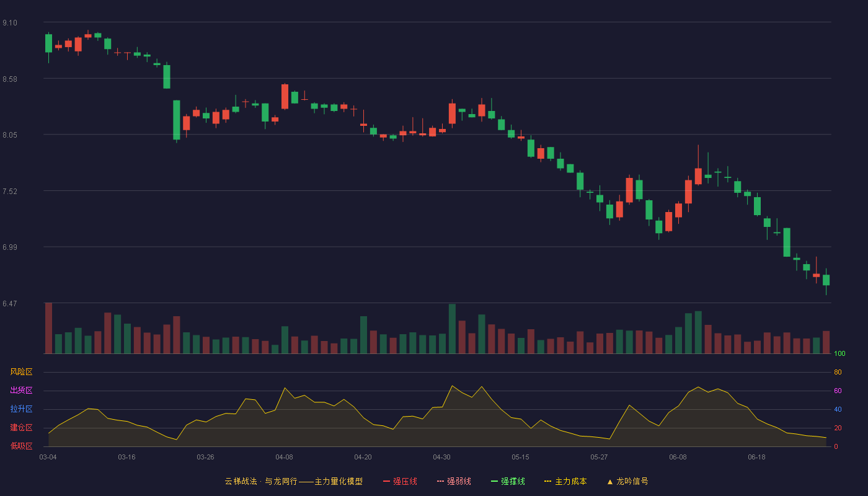Select the volume bar above the 03-04 date
Viewport: 868px width, 496px height.
pyautogui.click(x=48, y=328)
